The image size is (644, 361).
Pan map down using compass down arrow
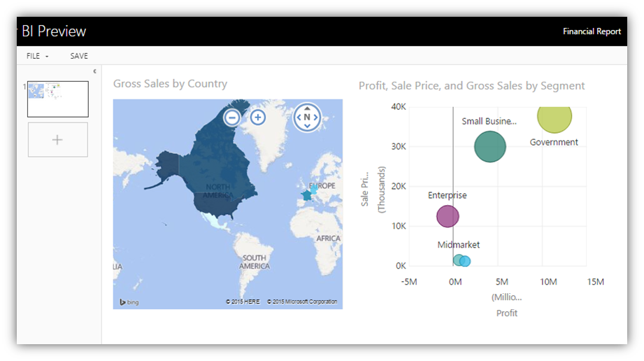307,127
